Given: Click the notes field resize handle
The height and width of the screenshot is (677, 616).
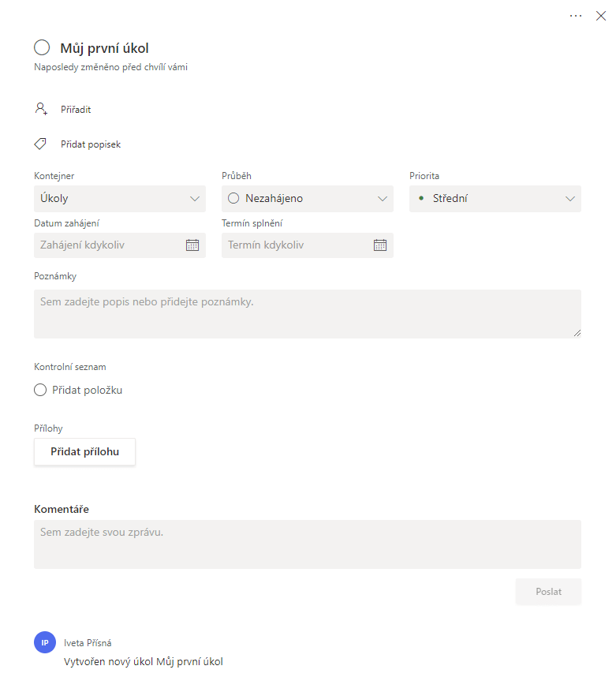Looking at the screenshot, I should (x=577, y=333).
